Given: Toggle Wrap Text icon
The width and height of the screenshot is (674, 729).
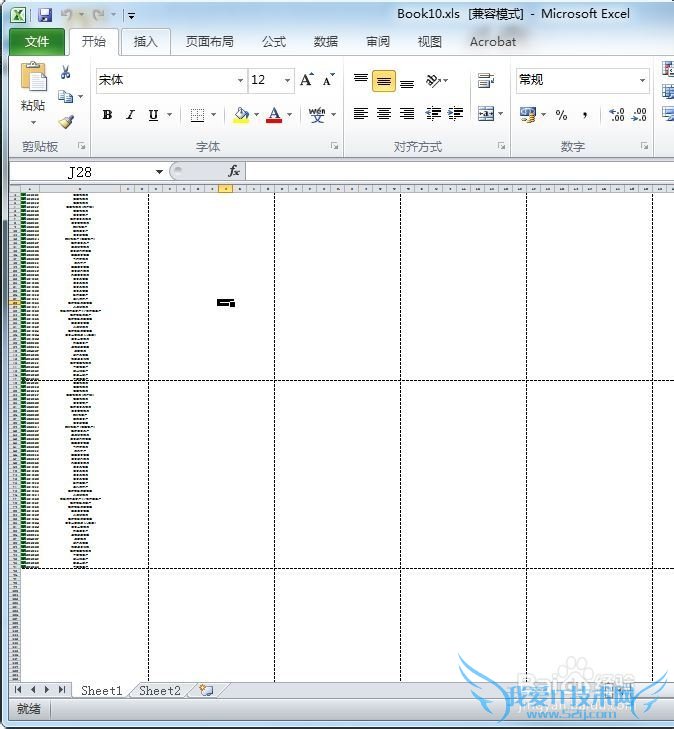Looking at the screenshot, I should [486, 80].
